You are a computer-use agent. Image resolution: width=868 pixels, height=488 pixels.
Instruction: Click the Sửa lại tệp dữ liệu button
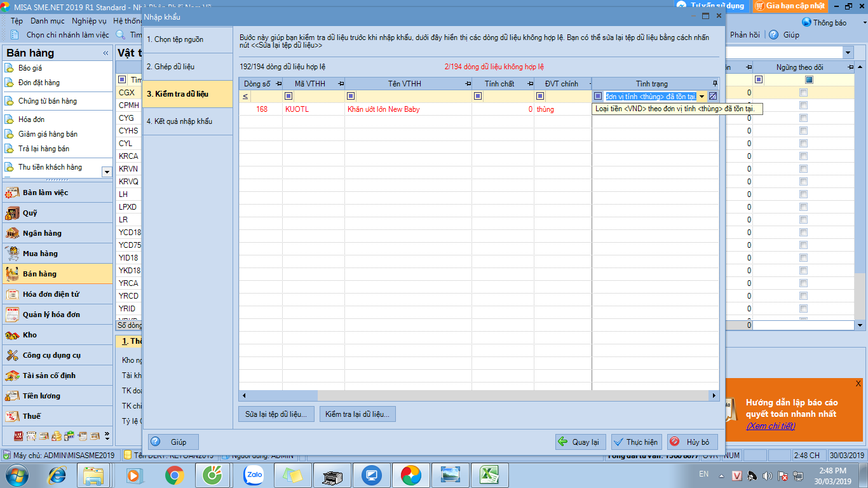pos(276,414)
